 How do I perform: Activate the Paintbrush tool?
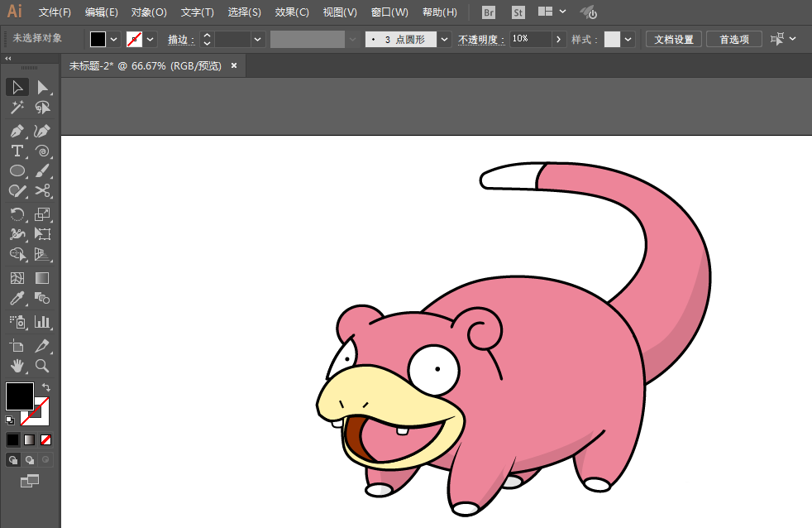(x=42, y=170)
